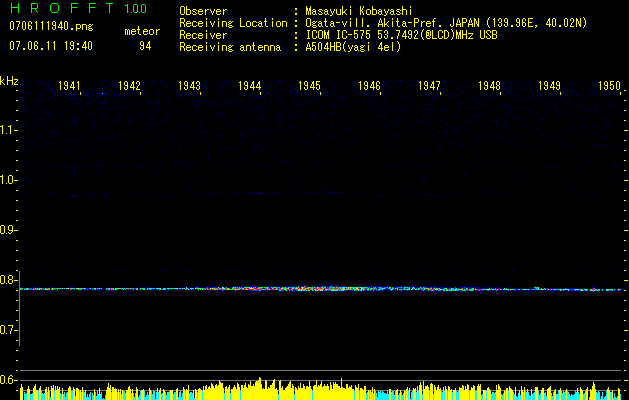Screen dimensions: 629x400
Task: Click the Observer name Masayuki Kobayashi
Action: point(359,11)
